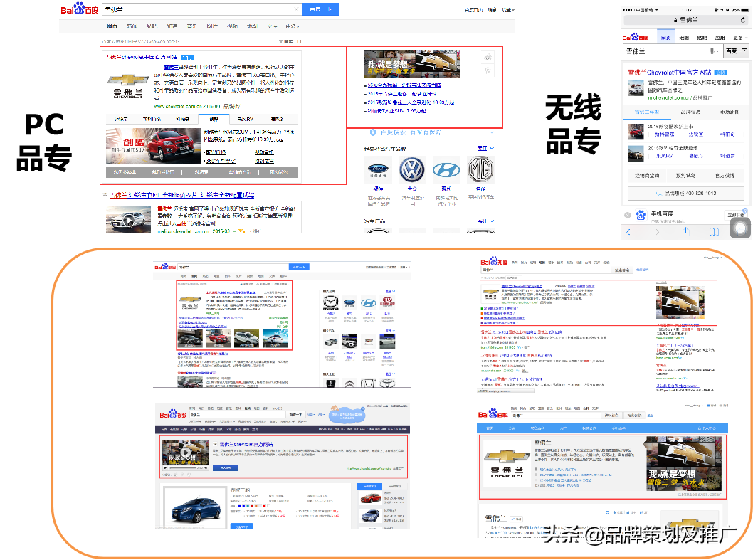
Task: Open the 文库 tab on the top PC page
Action: tap(273, 26)
